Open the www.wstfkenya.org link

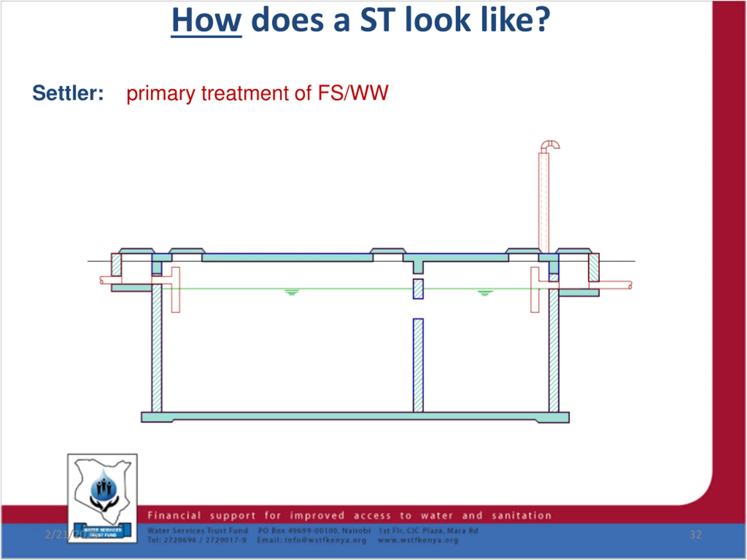click(418, 540)
